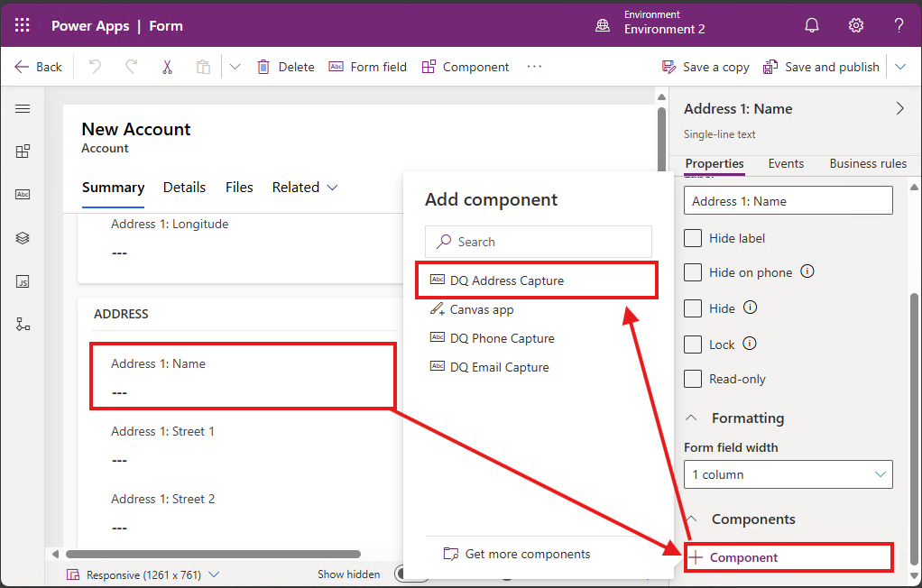
Task: Click the properties pane vertical scrollbar
Action: [x=914, y=429]
